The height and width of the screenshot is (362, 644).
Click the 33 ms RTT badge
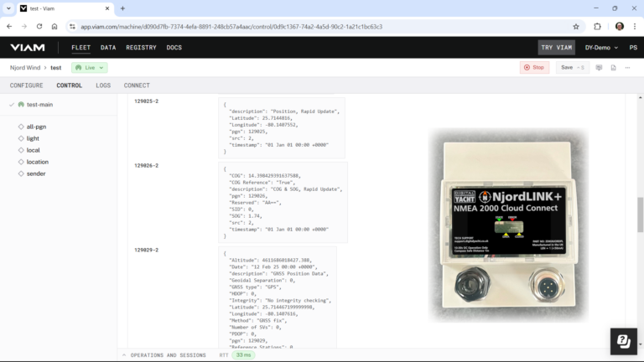click(243, 355)
